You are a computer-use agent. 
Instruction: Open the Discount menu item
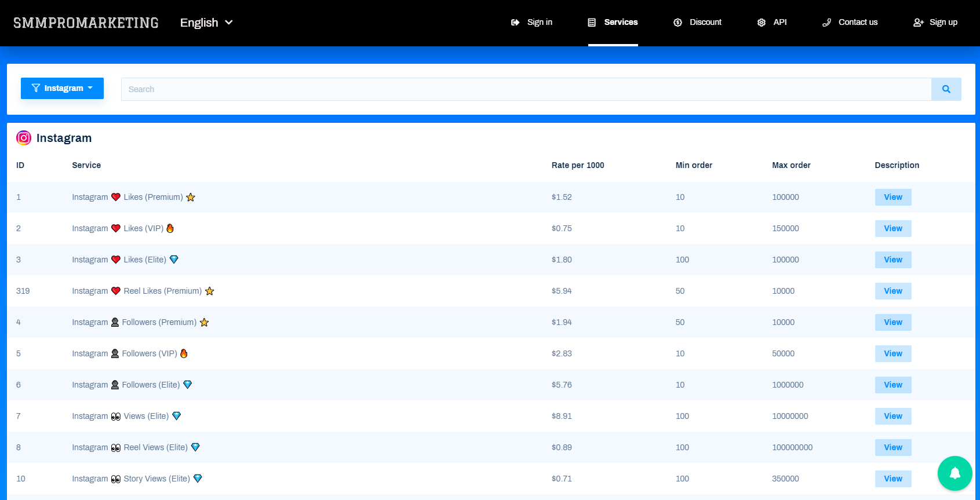click(698, 23)
